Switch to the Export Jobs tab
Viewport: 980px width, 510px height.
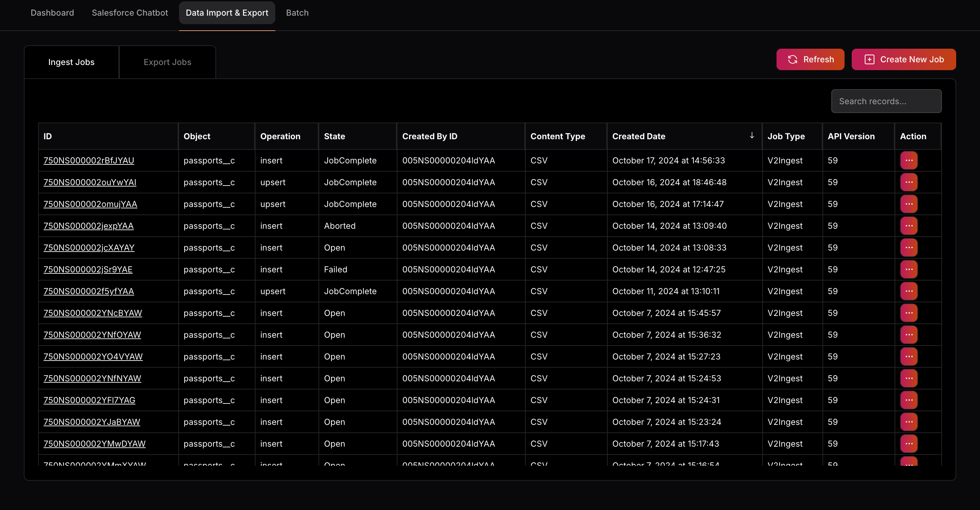[x=167, y=62]
